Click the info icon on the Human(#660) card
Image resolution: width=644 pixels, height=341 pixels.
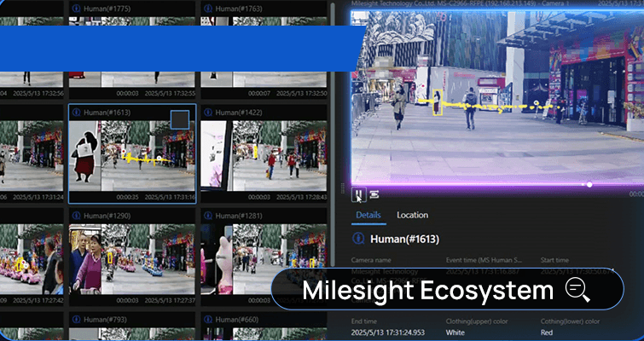pos(208,319)
